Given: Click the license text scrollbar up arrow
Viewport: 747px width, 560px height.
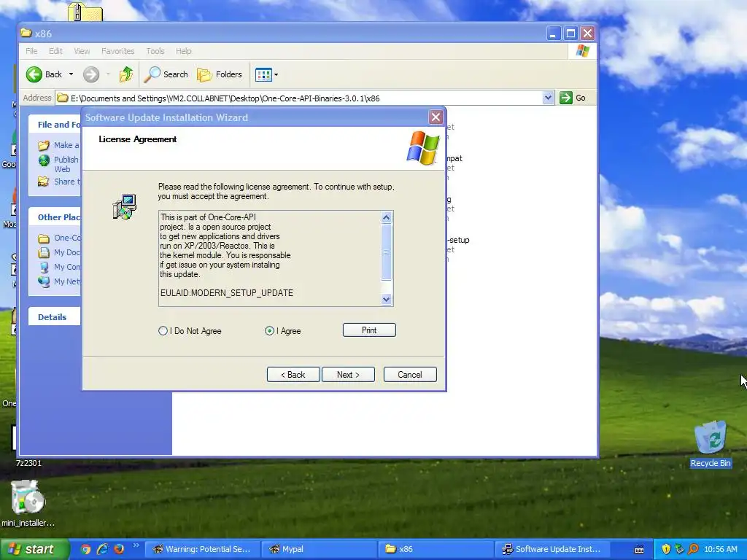Looking at the screenshot, I should (x=387, y=217).
